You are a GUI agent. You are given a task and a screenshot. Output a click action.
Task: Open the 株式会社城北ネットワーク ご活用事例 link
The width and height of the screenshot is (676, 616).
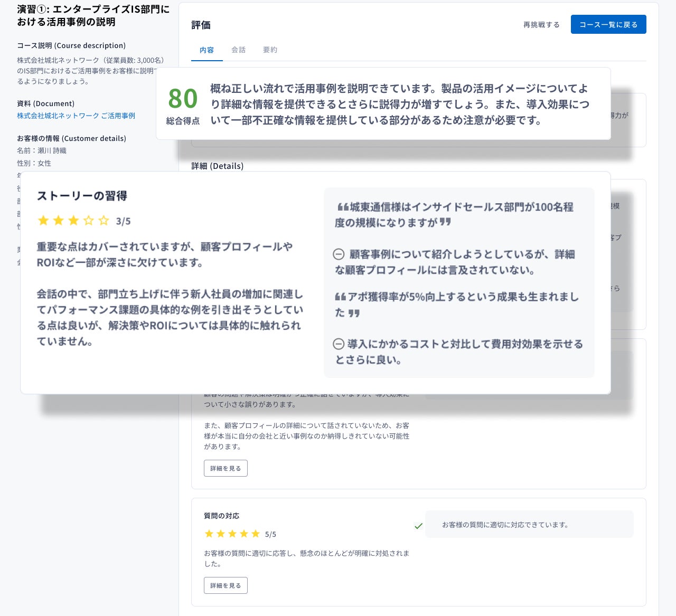76,116
